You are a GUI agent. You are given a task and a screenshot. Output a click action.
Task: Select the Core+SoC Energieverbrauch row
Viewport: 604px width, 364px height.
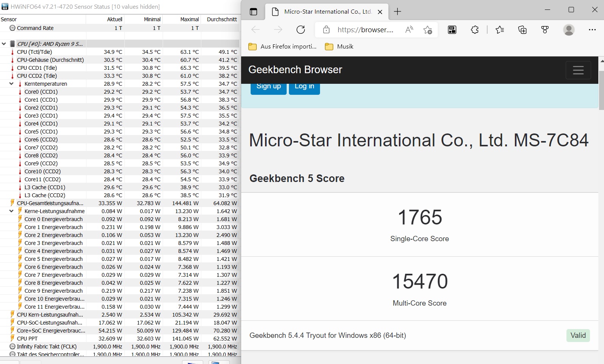pyautogui.click(x=120, y=331)
